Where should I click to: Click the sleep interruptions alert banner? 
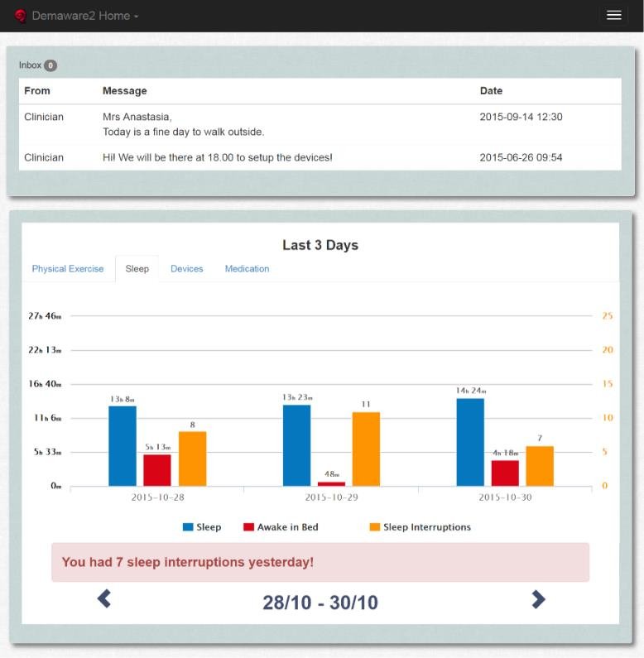(x=320, y=562)
